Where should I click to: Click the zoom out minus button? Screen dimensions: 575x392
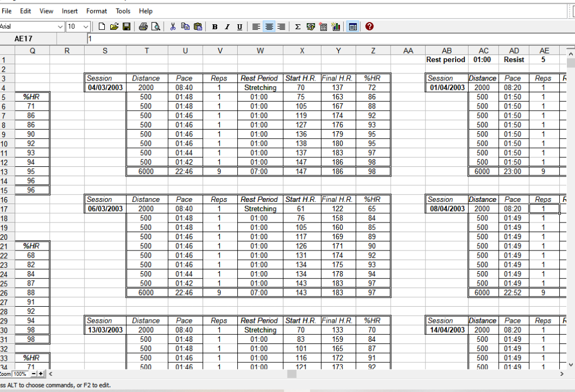(34, 374)
